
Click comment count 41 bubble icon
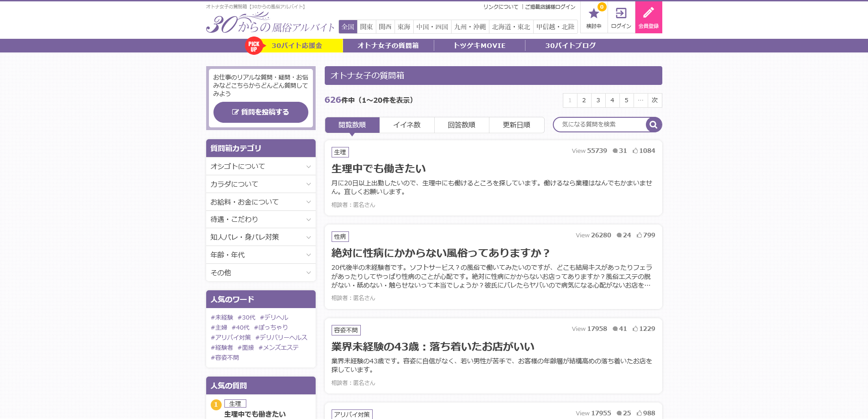coord(615,329)
